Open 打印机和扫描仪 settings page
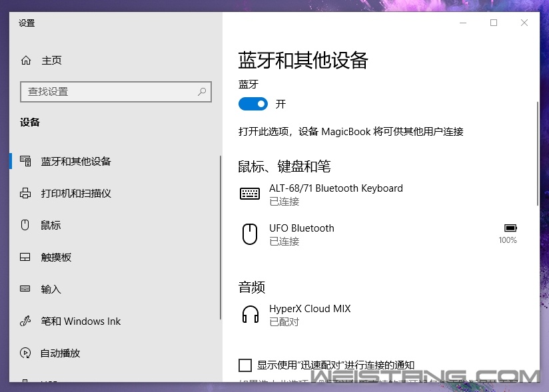The image size is (549, 392). (x=76, y=193)
